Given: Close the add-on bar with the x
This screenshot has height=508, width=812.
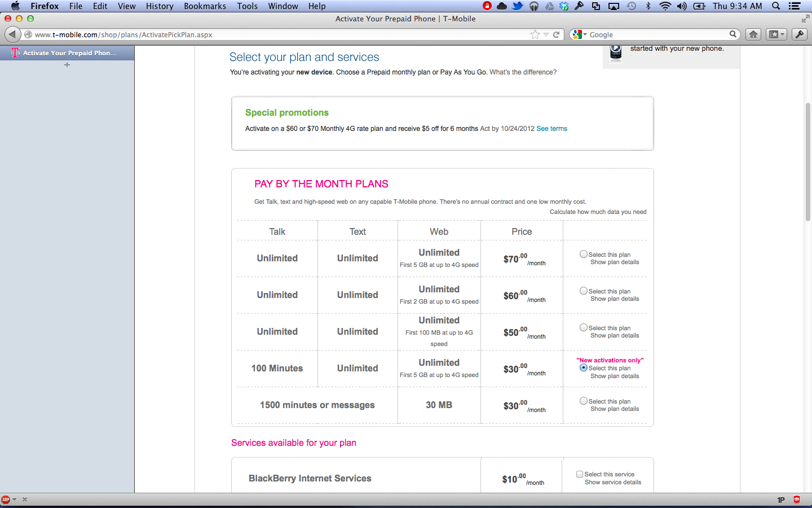Looking at the screenshot, I should click(x=25, y=500).
